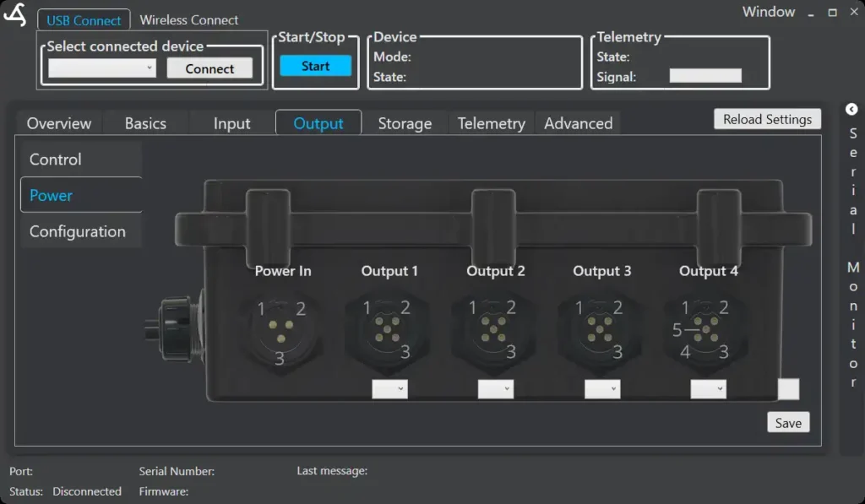Viewport: 865px width, 504px height.
Task: Open the connected device selector
Action: 101,68
